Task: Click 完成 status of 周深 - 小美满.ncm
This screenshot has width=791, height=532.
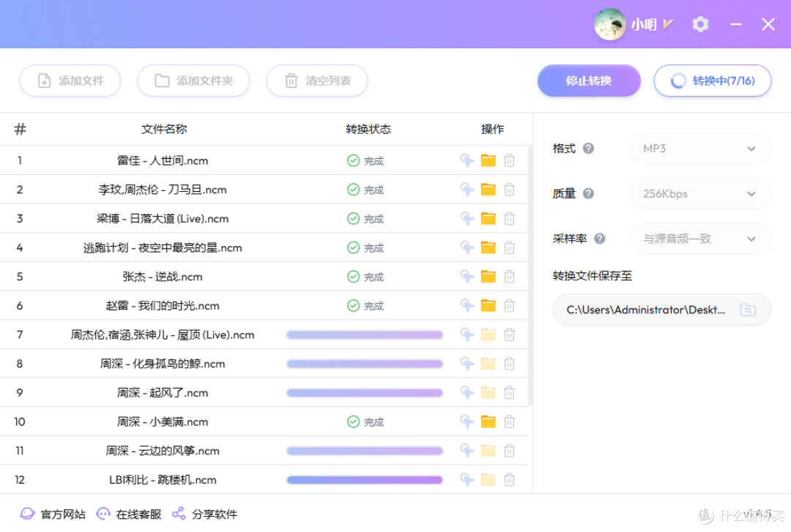Action: (x=365, y=422)
